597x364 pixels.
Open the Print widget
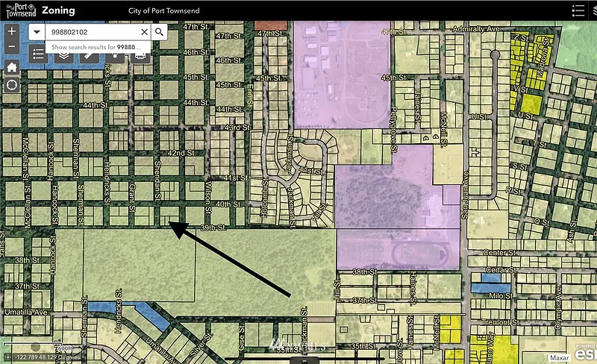point(139,54)
